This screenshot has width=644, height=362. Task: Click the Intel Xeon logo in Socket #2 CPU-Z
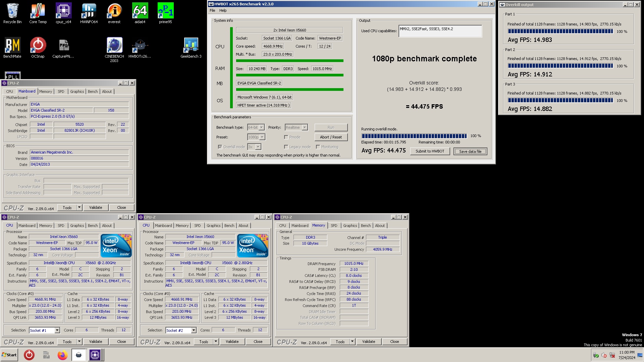253,246
